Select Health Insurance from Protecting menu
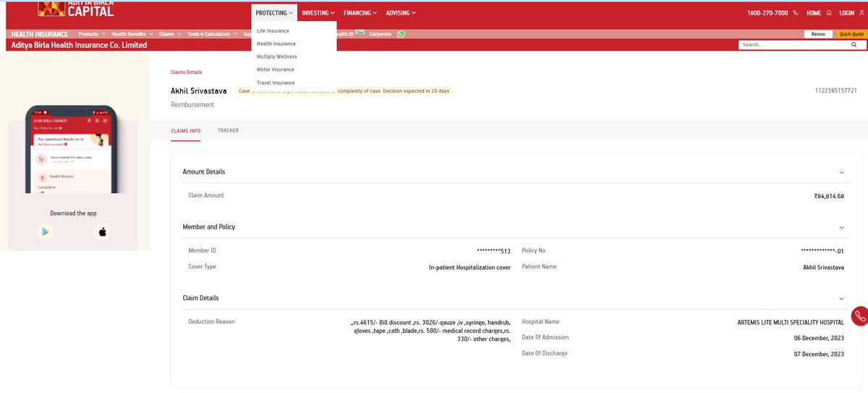This screenshot has height=393, width=868. tap(276, 44)
